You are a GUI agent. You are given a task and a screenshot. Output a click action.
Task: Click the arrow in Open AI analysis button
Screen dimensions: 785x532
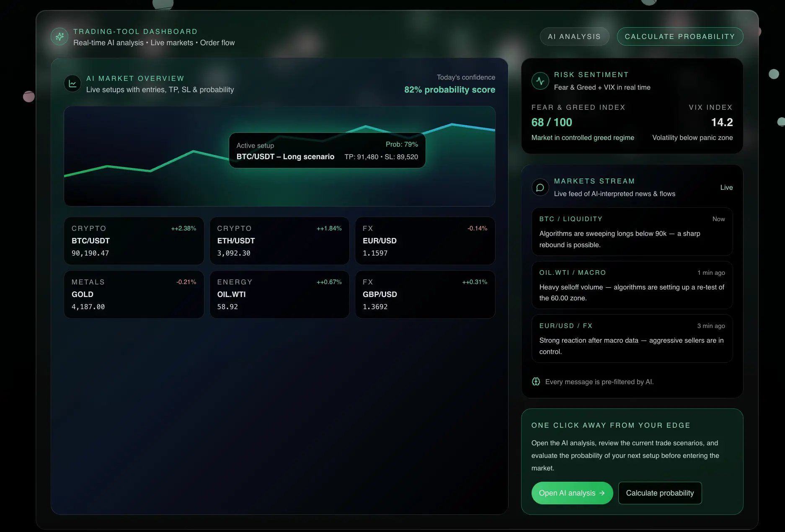pos(602,493)
